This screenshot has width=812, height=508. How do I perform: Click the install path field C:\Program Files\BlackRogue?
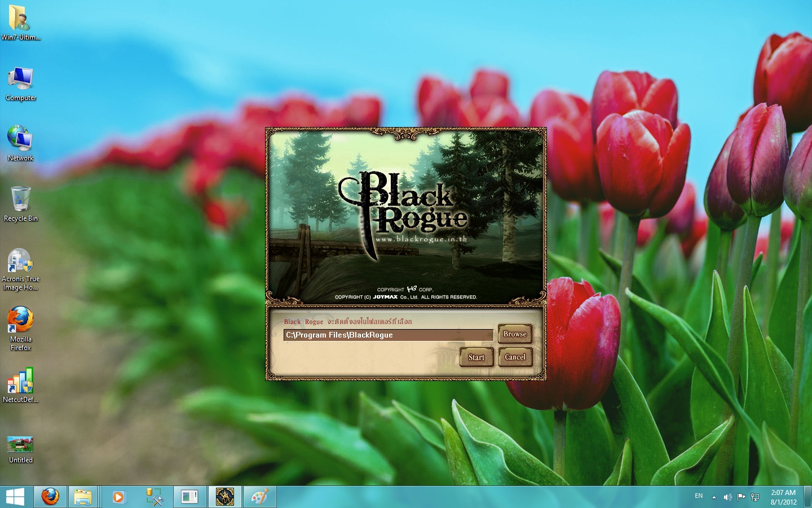point(388,335)
